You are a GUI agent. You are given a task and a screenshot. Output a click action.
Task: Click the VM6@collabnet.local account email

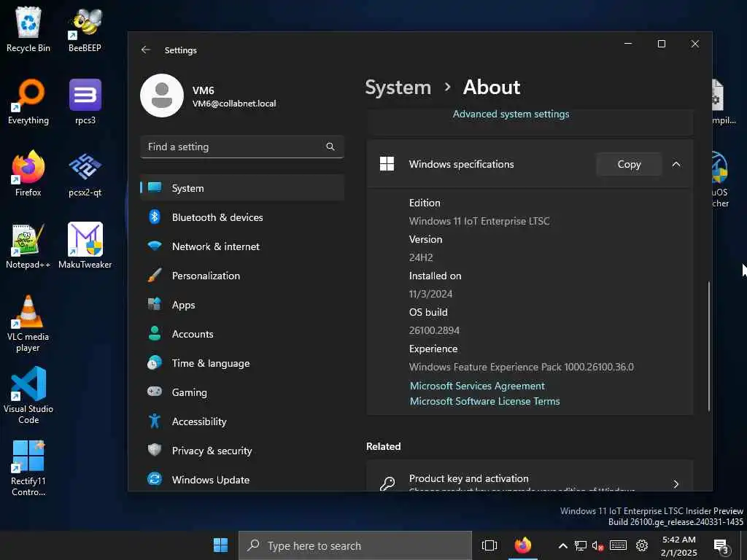tap(234, 104)
